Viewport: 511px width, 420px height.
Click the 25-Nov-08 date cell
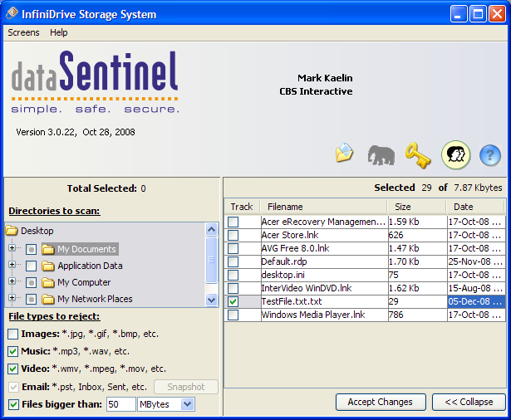[x=476, y=261]
